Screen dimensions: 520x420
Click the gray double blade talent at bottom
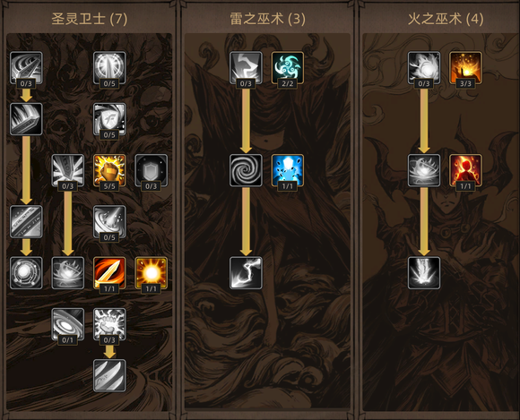click(109, 375)
